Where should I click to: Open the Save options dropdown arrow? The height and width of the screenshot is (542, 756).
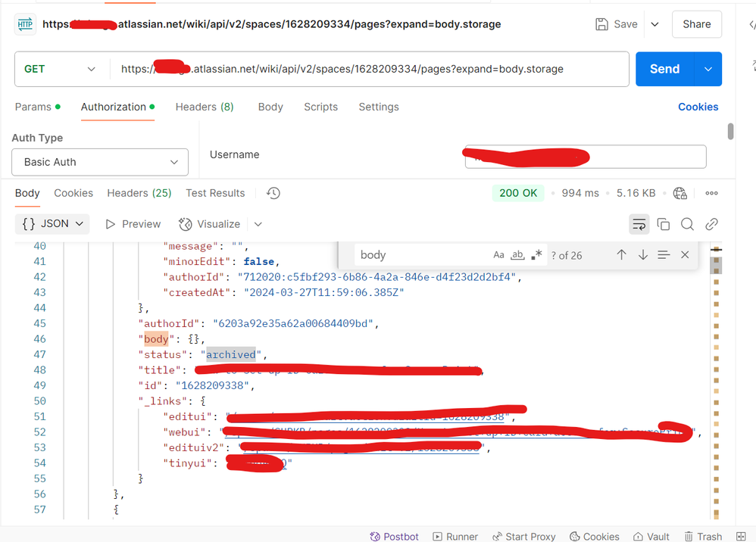pyautogui.click(x=654, y=24)
